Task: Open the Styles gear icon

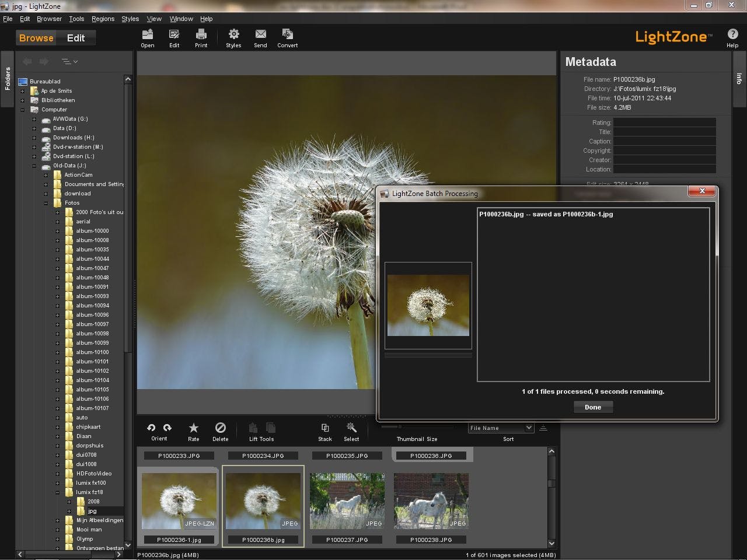Action: click(x=233, y=34)
